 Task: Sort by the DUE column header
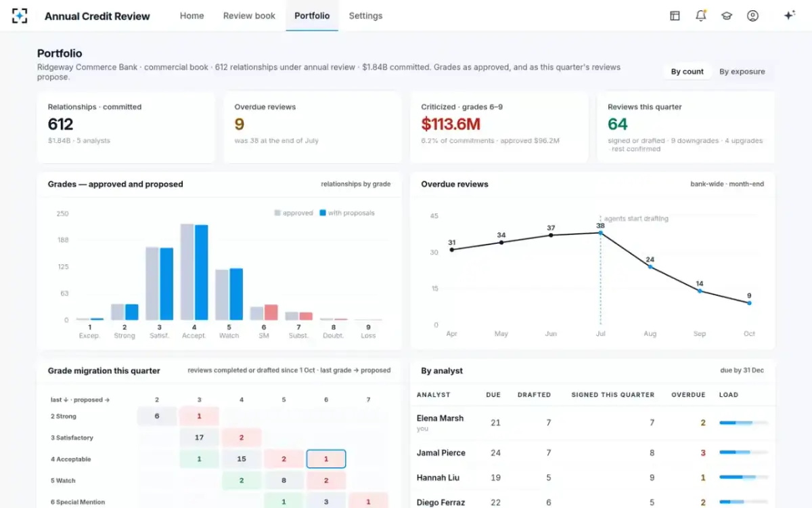(493, 395)
